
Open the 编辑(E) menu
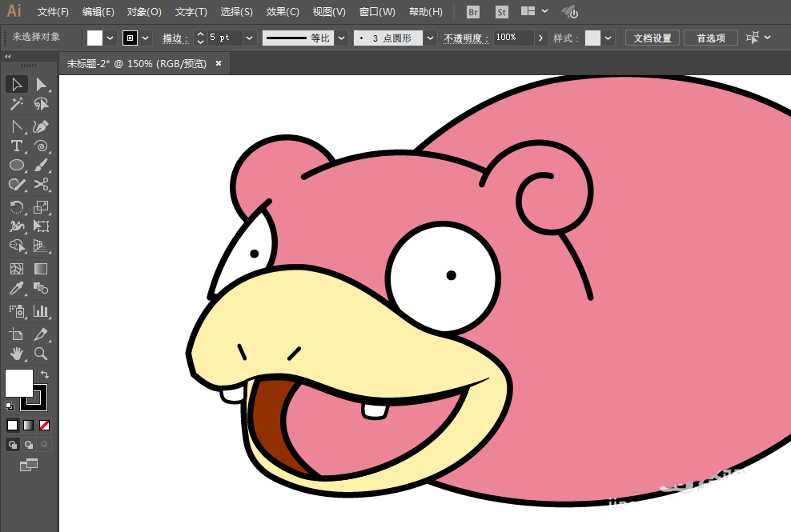tap(98, 11)
